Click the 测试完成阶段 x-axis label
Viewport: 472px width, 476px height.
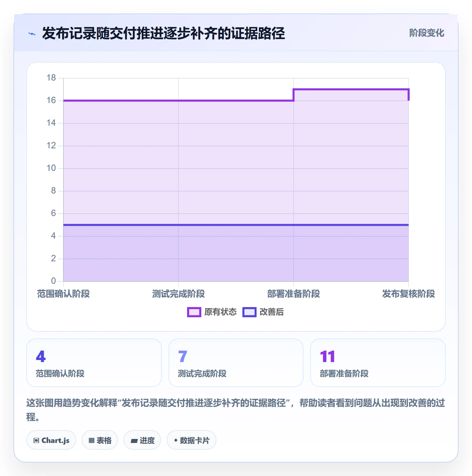(178, 294)
